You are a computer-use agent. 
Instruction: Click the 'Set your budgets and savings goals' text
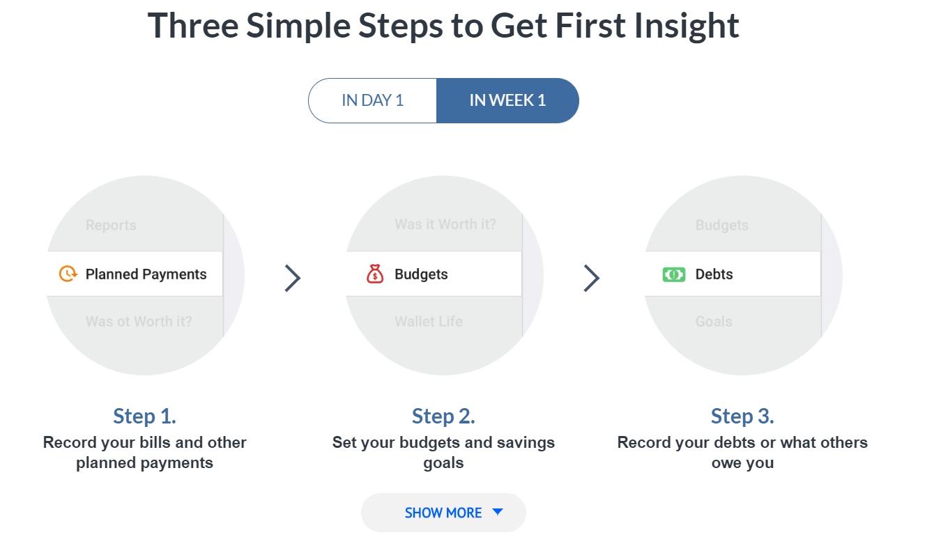tap(443, 453)
